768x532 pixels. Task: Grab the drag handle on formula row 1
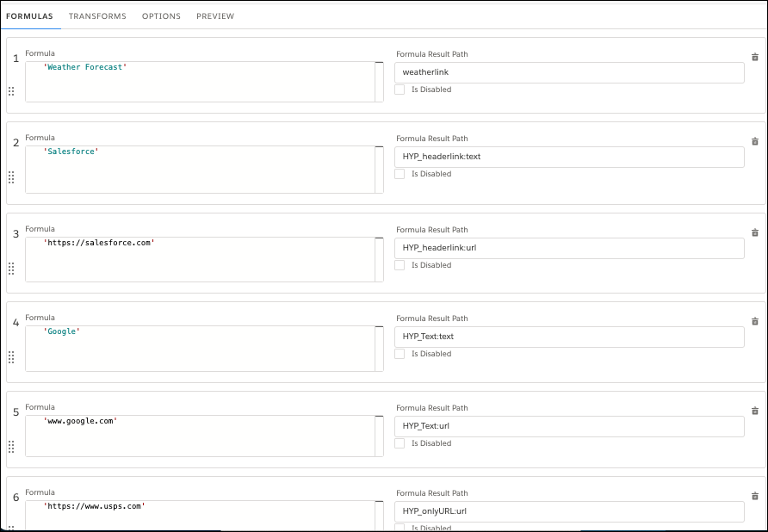pos(13,90)
